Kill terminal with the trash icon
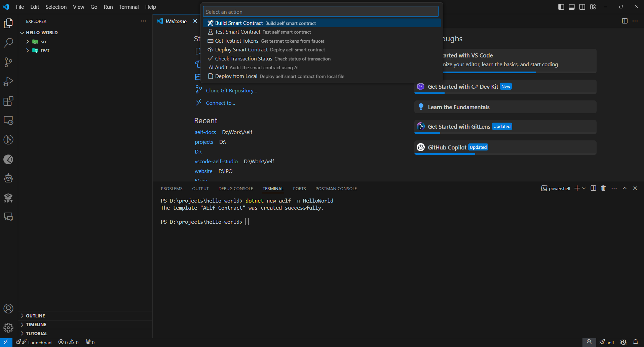The width and height of the screenshot is (644, 347). (x=603, y=188)
